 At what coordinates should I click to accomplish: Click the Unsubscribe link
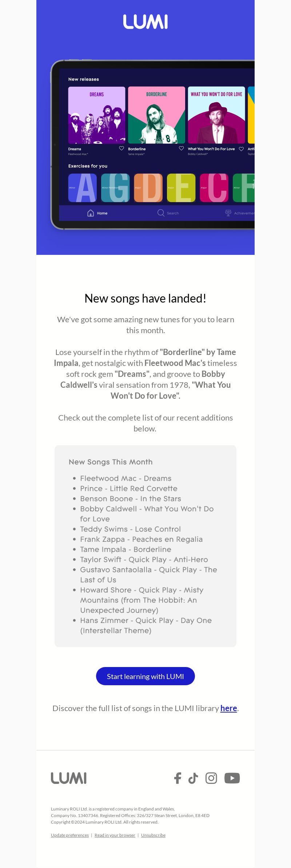153,835
